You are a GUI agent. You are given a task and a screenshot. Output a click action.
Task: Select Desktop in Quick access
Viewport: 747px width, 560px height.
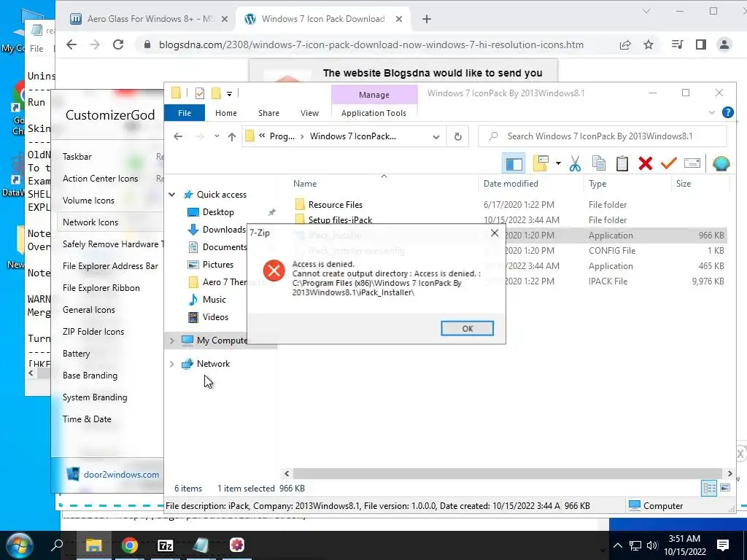point(218,212)
